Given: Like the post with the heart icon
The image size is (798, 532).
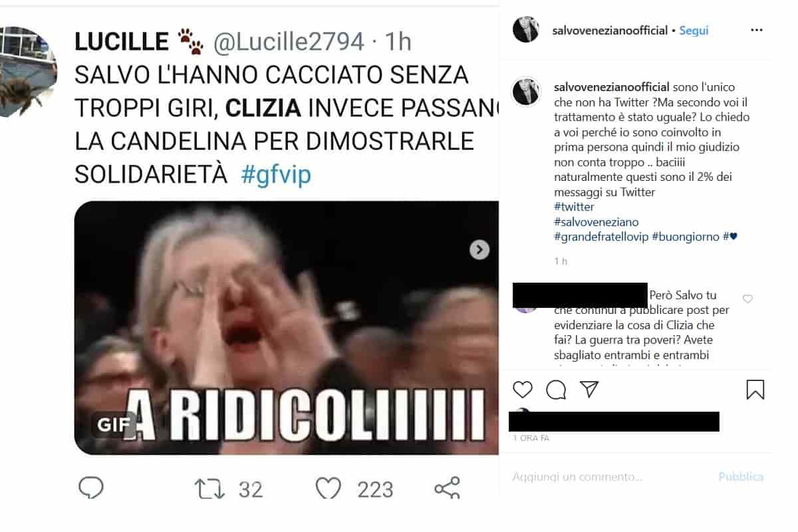Looking at the screenshot, I should coord(523,390).
